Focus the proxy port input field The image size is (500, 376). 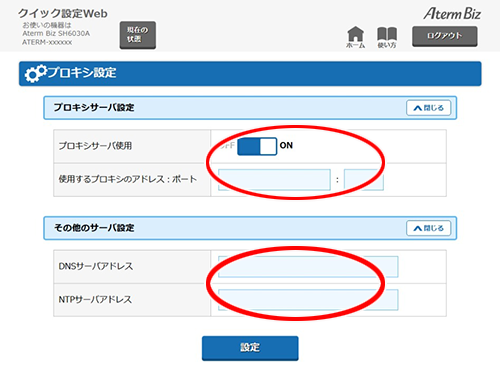[364, 180]
